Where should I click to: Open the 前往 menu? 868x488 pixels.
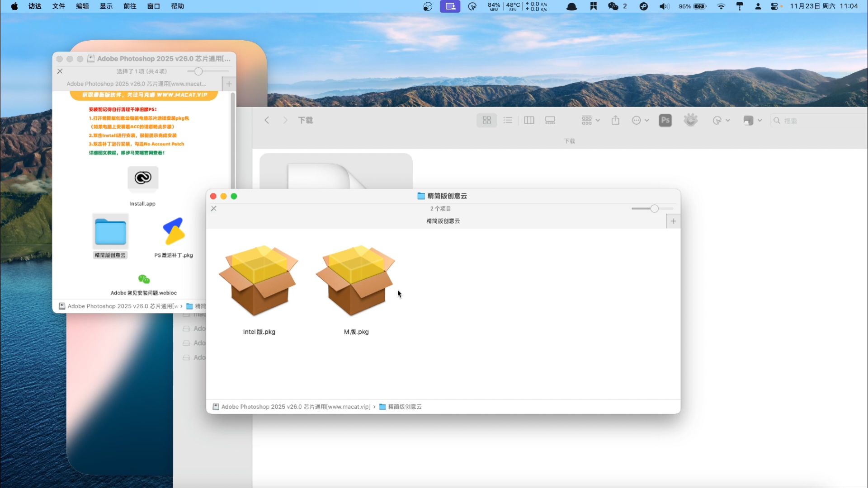[x=130, y=6]
